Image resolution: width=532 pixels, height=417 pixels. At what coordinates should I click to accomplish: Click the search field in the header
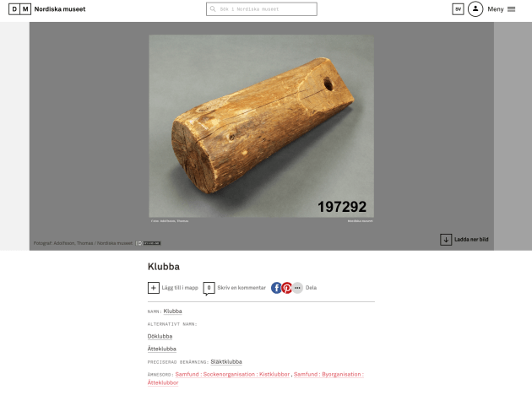point(262,9)
